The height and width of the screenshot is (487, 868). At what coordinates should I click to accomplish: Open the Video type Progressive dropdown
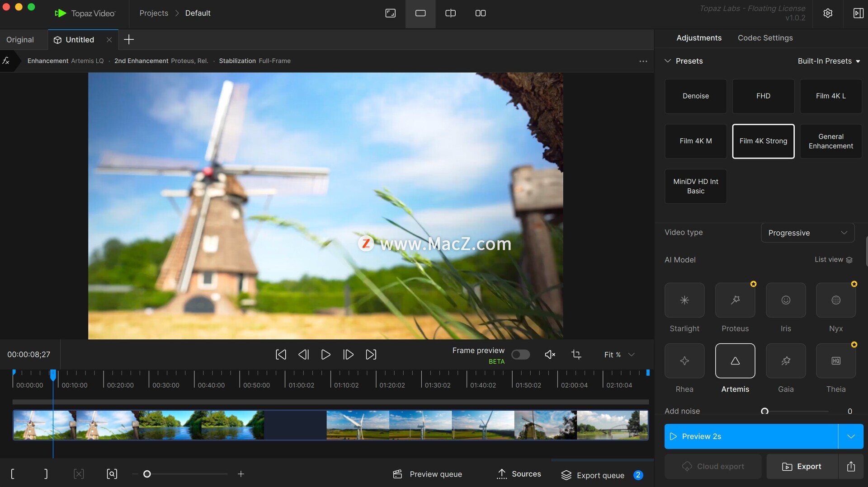[807, 233]
